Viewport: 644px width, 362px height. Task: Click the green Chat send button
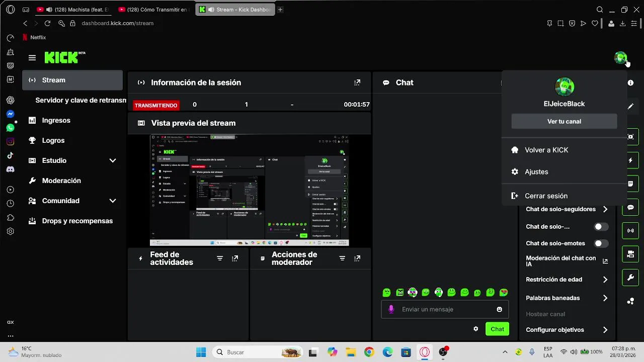(x=497, y=329)
